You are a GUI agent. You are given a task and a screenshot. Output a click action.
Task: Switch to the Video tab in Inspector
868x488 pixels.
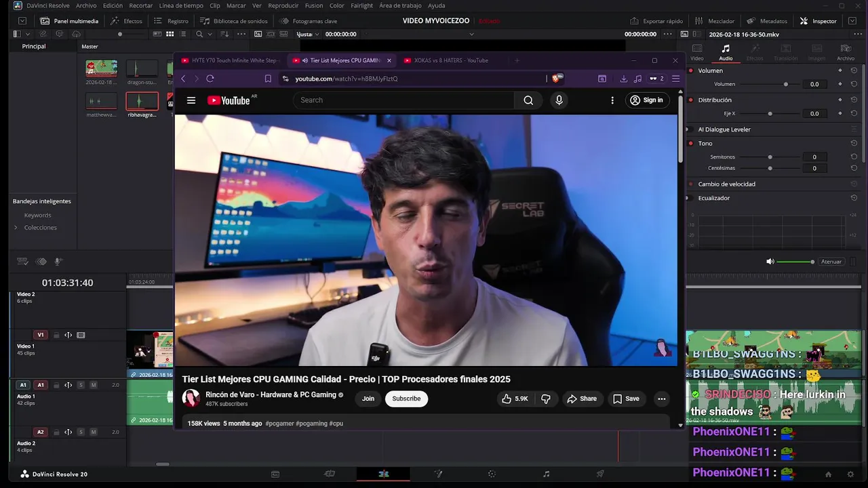tap(697, 52)
